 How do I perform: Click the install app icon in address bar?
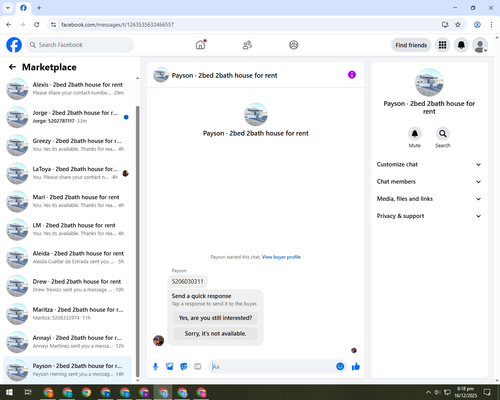(445, 25)
